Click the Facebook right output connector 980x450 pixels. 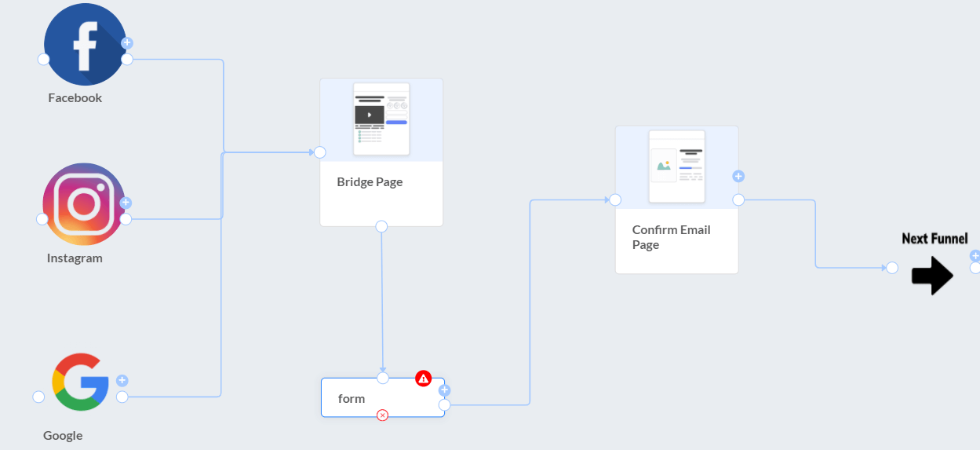(127, 59)
